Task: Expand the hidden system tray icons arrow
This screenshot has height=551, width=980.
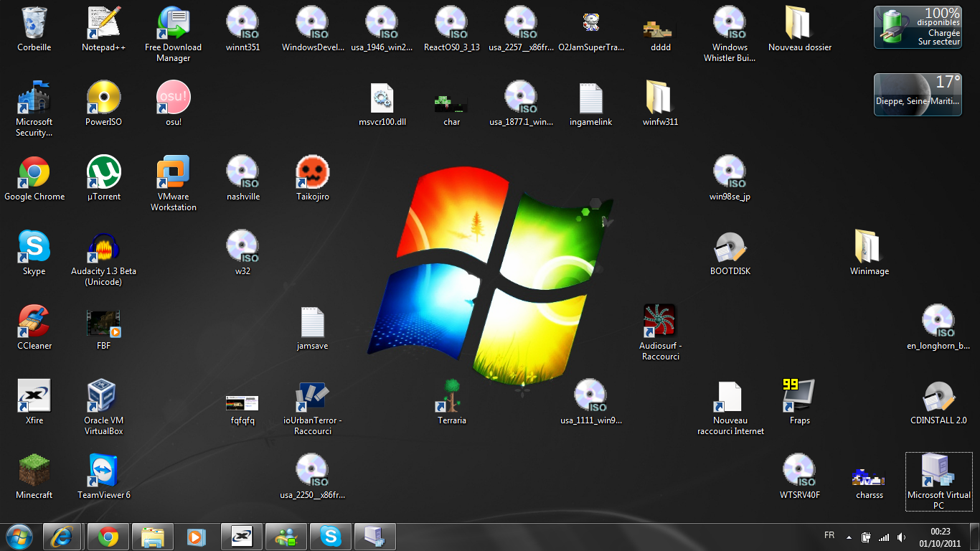Action: pyautogui.click(x=849, y=537)
